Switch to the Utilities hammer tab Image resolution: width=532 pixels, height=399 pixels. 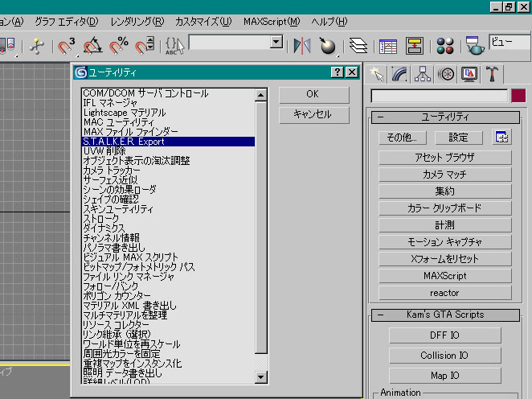[x=492, y=74]
